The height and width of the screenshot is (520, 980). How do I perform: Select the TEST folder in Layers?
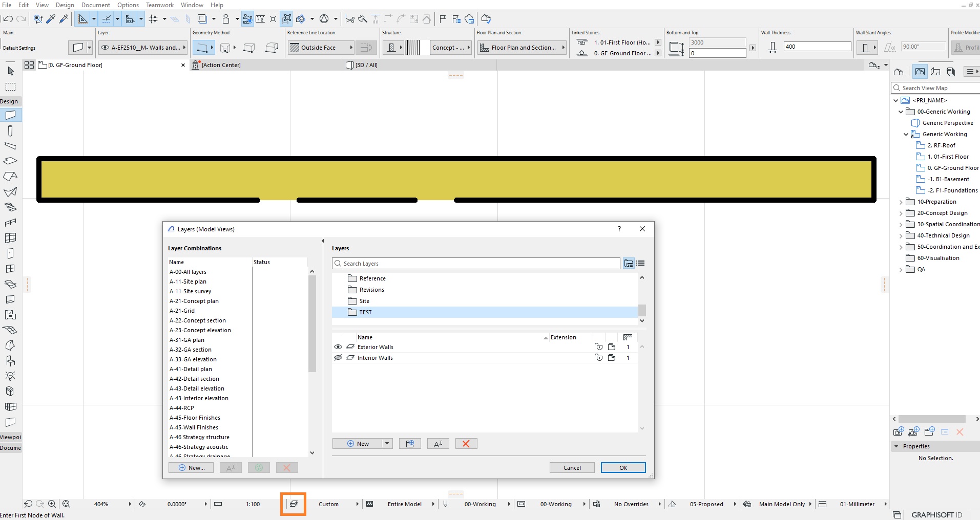click(485, 312)
